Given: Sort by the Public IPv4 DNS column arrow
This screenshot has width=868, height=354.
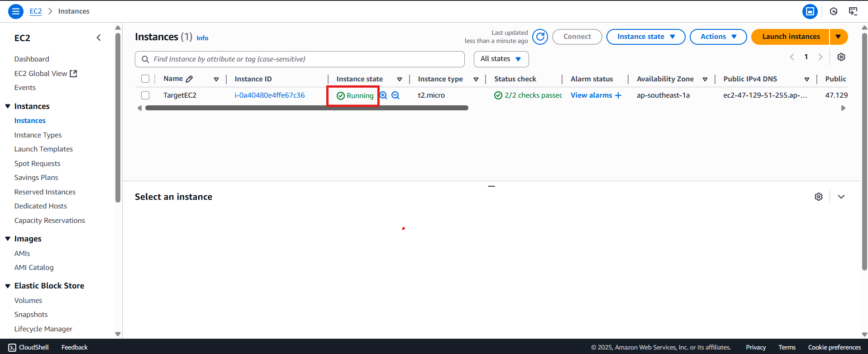Looking at the screenshot, I should pos(807,79).
